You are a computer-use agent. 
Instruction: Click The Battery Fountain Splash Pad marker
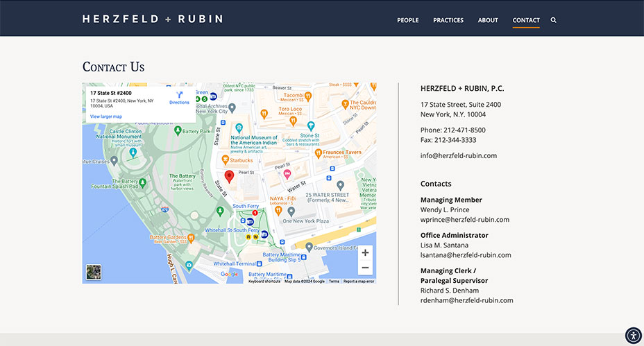[x=142, y=182]
